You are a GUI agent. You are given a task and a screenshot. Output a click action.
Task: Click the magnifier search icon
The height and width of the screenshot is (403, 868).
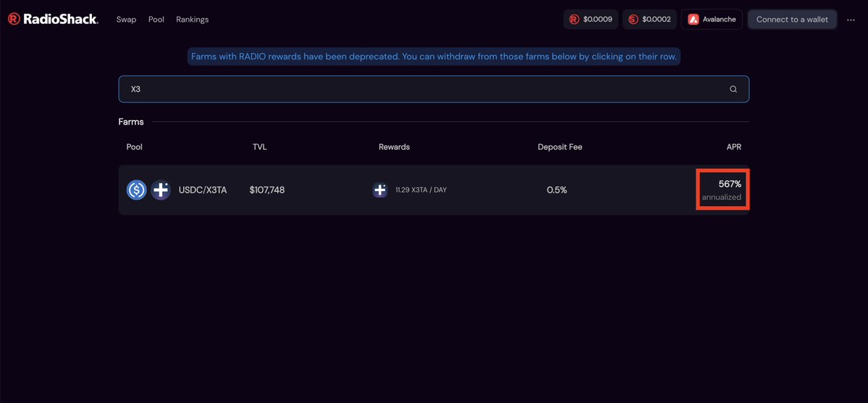(x=733, y=89)
